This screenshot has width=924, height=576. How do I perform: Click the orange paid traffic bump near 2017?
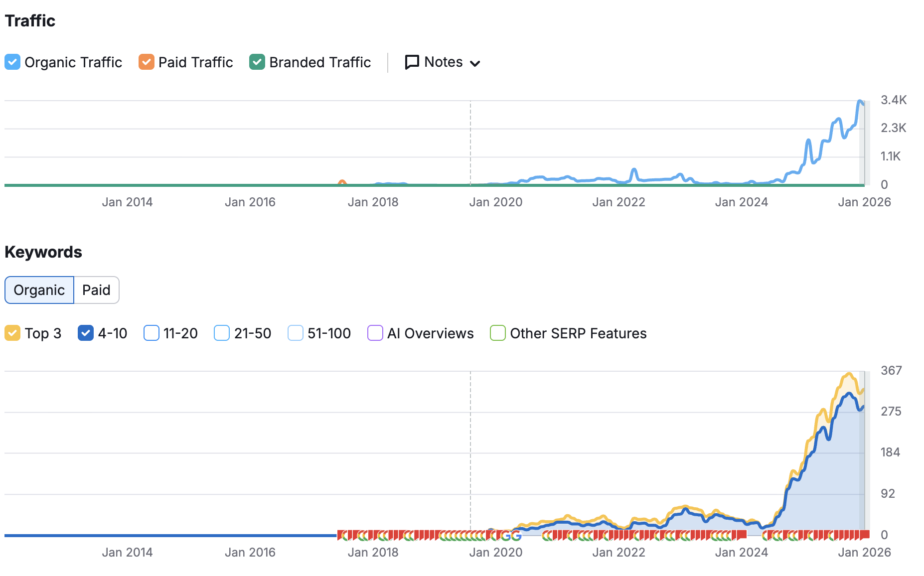point(342,182)
